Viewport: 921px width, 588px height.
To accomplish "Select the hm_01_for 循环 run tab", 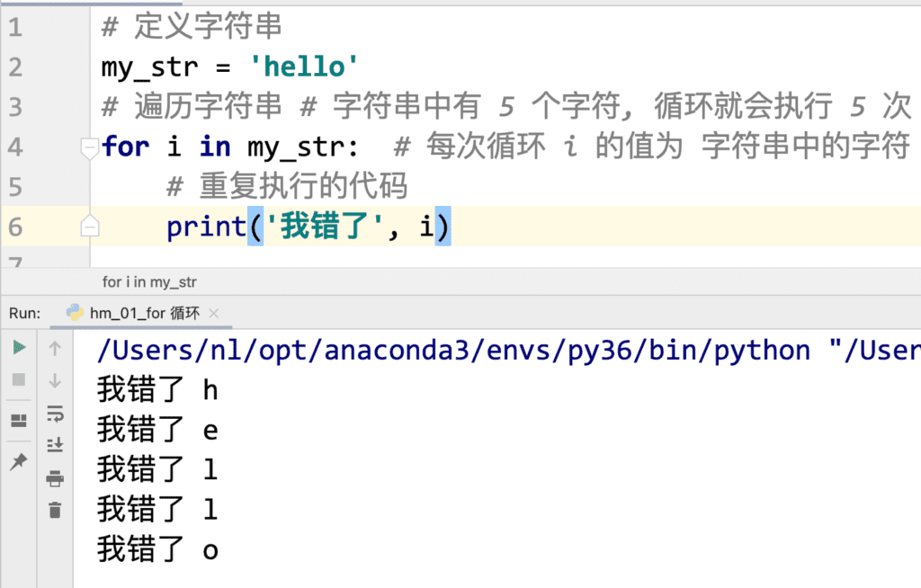I will tap(134, 313).
